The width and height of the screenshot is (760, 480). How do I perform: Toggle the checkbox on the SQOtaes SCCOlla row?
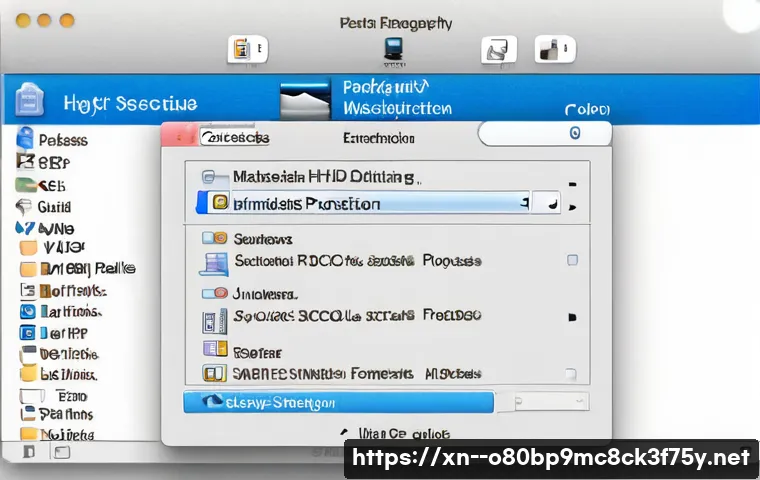(572, 317)
